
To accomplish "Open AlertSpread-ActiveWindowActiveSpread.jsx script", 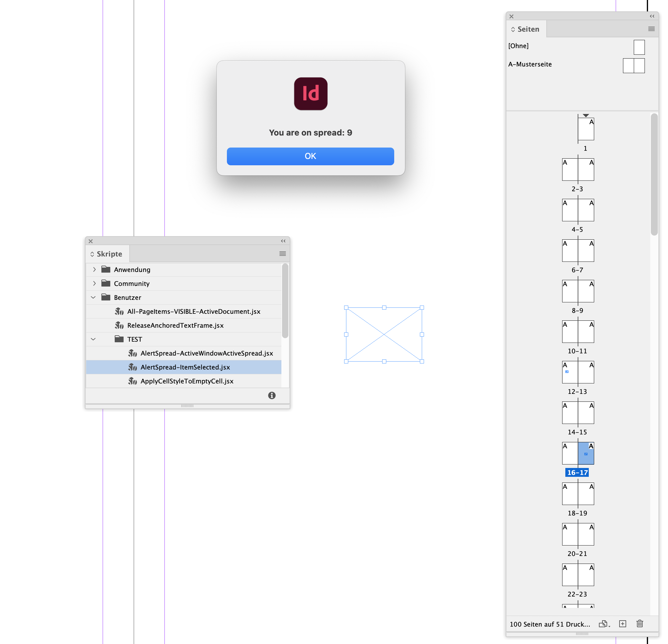I will 206,353.
